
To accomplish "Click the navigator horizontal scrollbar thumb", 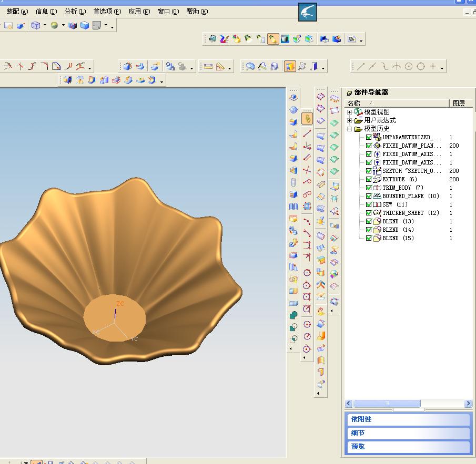I will coord(387,404).
